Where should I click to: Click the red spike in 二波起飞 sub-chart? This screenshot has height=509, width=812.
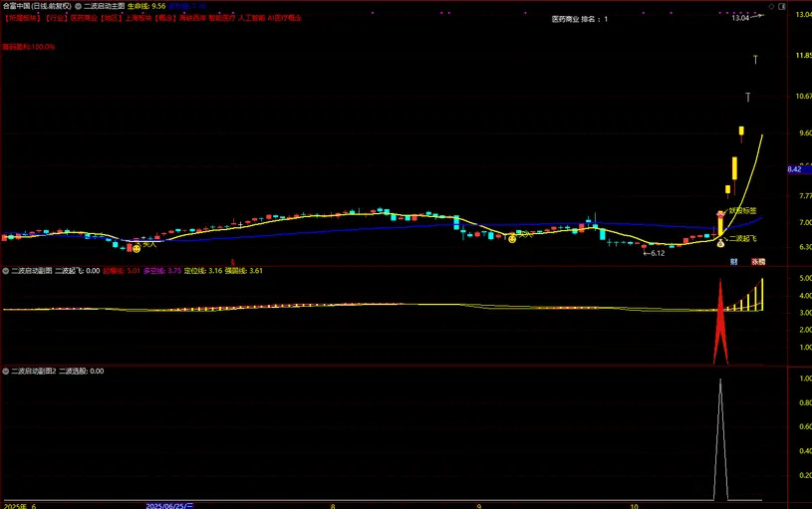(x=719, y=319)
